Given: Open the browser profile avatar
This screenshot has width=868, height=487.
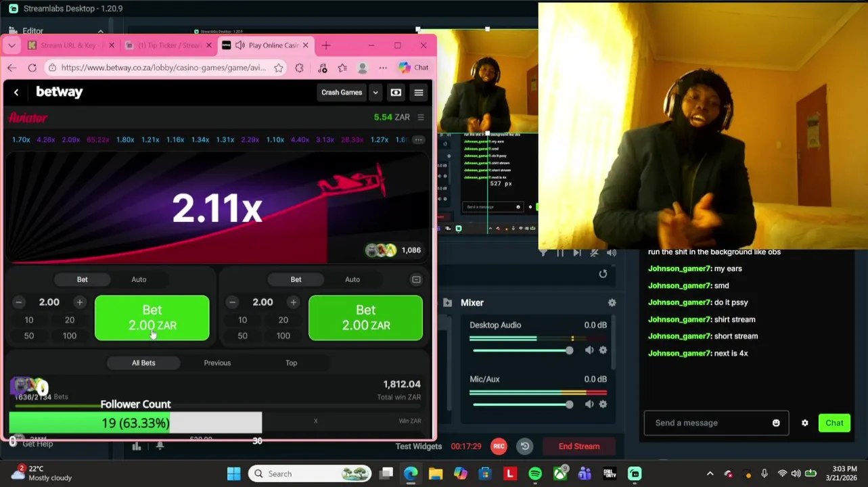Looking at the screenshot, I should pyautogui.click(x=363, y=68).
